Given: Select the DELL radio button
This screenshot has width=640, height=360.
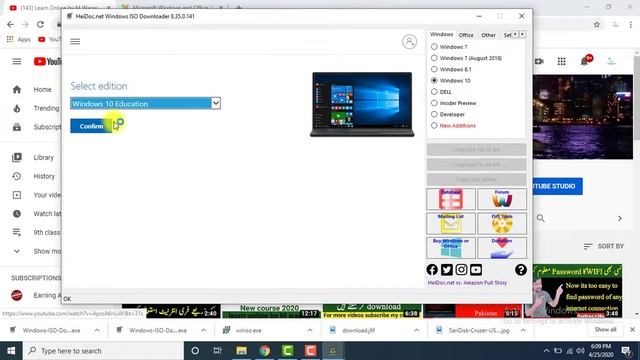Looking at the screenshot, I should (434, 92).
